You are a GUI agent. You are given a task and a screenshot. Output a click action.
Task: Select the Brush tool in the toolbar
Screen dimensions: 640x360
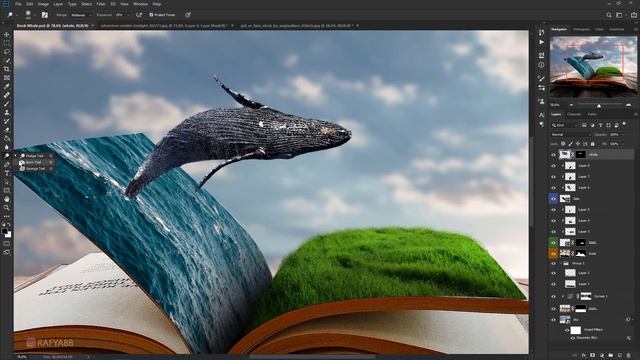[7, 104]
